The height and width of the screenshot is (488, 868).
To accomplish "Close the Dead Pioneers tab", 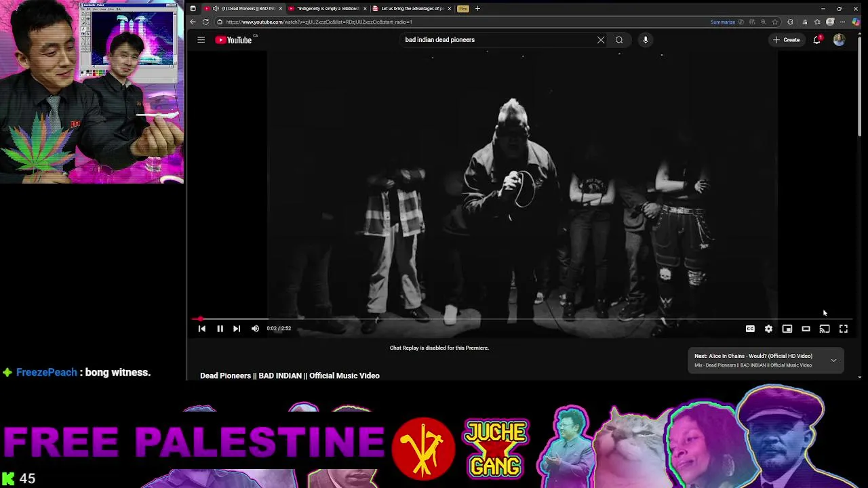I will click(x=281, y=9).
